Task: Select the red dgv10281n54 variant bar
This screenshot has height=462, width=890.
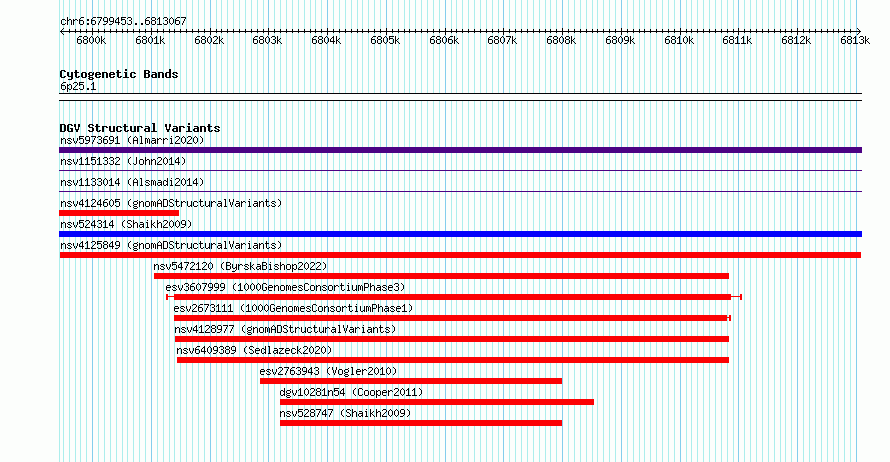Action: 436,402
